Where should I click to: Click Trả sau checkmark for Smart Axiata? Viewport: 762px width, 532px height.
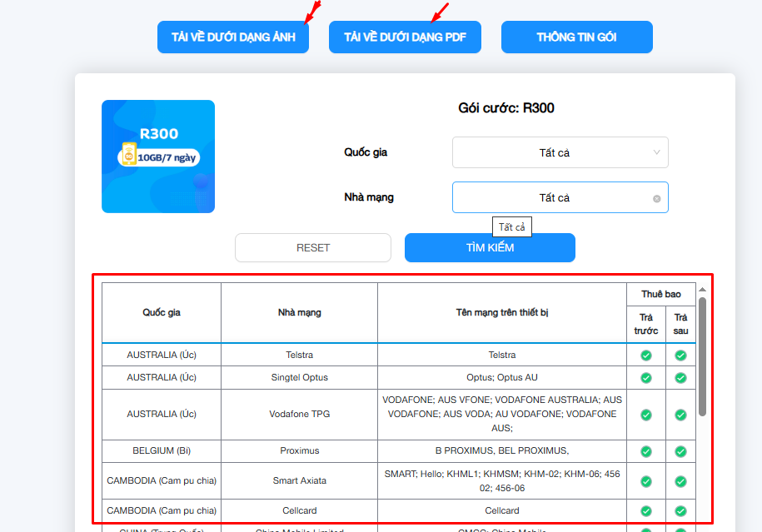(680, 481)
